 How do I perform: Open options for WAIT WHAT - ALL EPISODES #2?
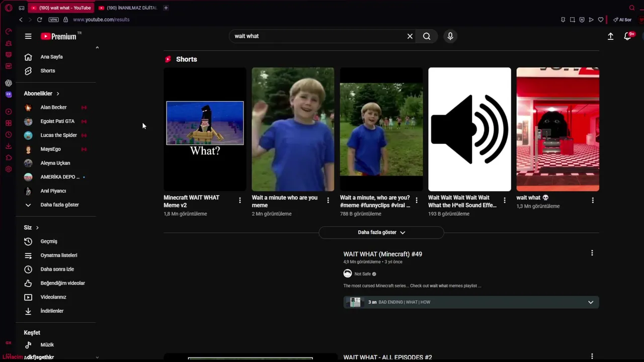point(592,356)
